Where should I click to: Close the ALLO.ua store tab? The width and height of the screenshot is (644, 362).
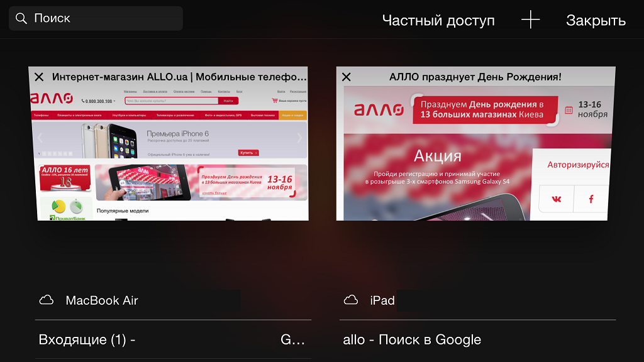coord(39,77)
